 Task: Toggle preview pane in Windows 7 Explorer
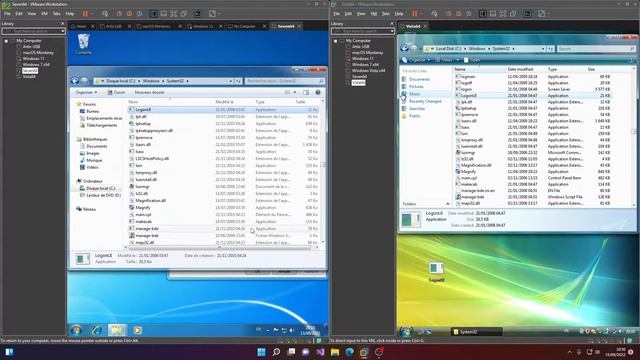[x=306, y=92]
